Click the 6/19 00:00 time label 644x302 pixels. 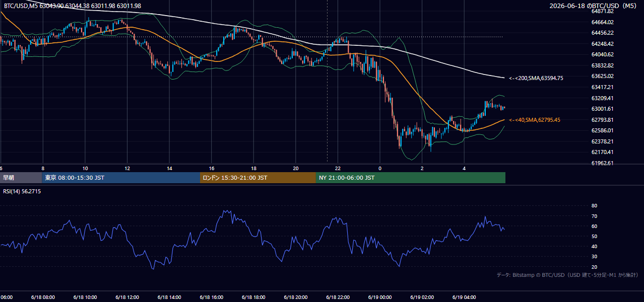tap(380, 297)
